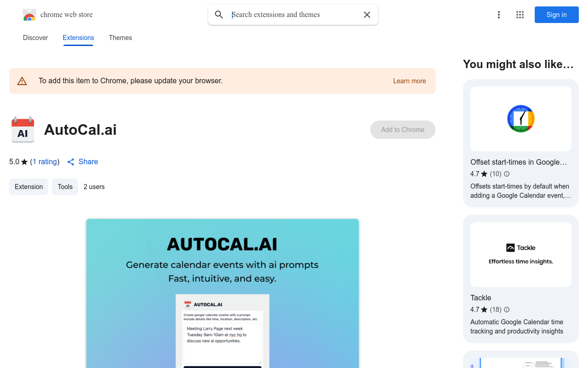Screen dimensions: 588x368
Task: Follow the Learn more link
Action: pyautogui.click(x=409, y=81)
